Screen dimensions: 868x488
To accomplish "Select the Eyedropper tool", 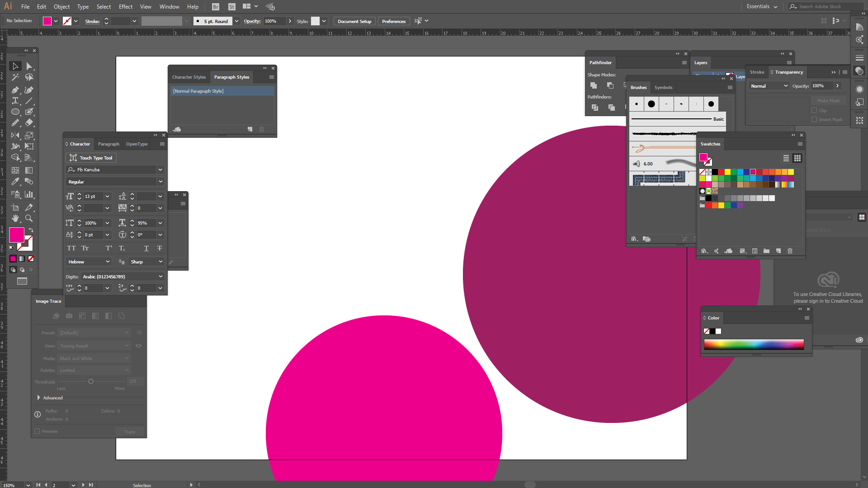I will (15, 181).
